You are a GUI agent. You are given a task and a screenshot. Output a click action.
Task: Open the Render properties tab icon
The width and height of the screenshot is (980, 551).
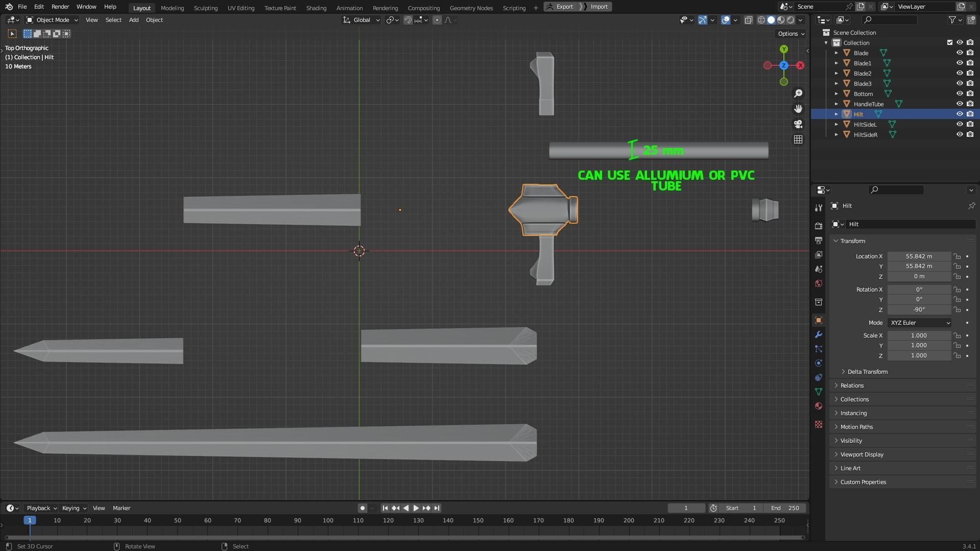click(819, 226)
